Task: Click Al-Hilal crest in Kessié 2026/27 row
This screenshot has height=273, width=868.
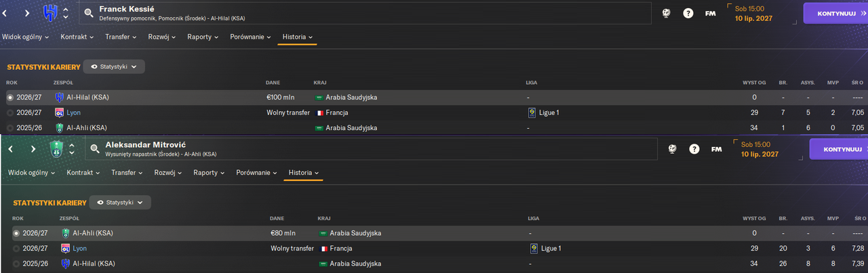Action: (x=60, y=98)
